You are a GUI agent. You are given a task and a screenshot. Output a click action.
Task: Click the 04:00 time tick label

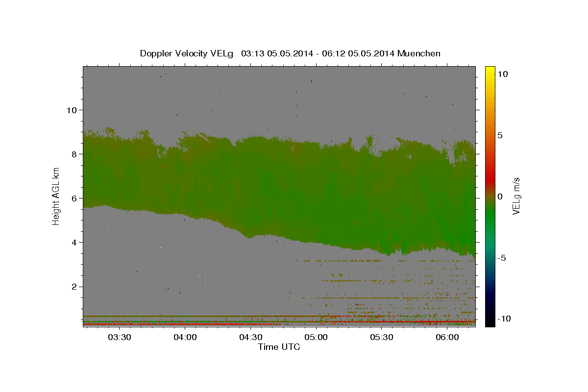point(185,337)
